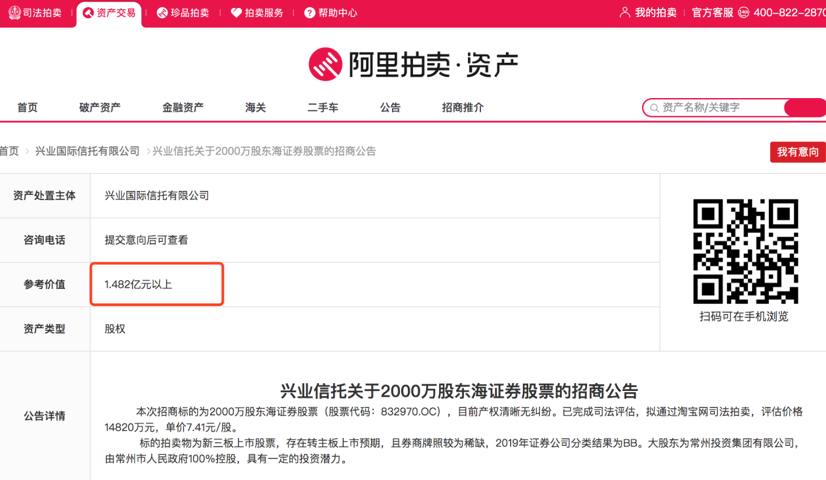Click the user profile icon
This screenshot has width=826, height=480.
[625, 12]
